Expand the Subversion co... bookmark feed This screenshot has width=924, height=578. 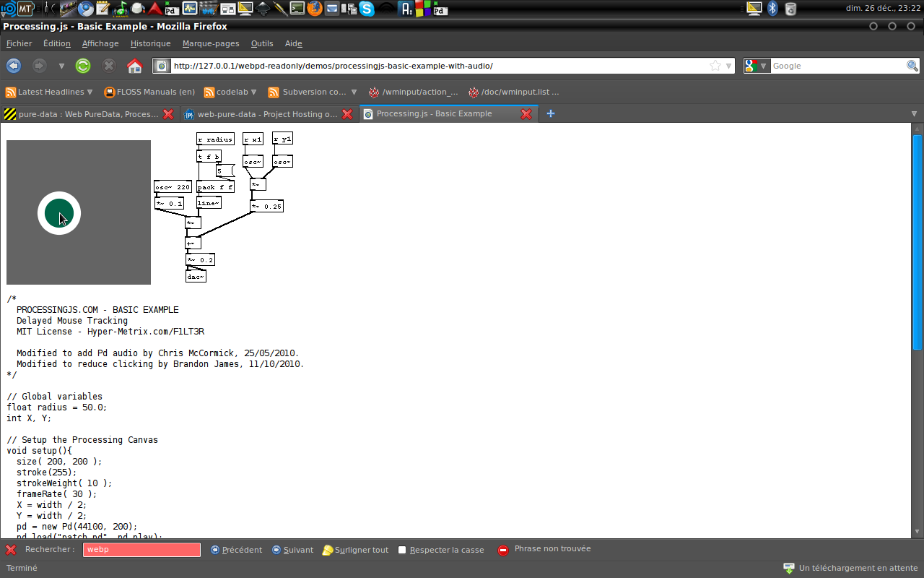[x=313, y=92]
